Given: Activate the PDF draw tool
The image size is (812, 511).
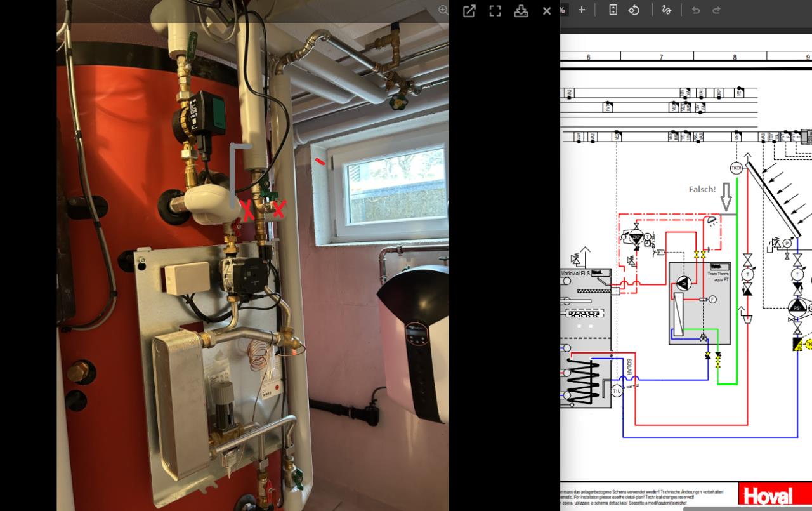Looking at the screenshot, I should coord(666,10).
